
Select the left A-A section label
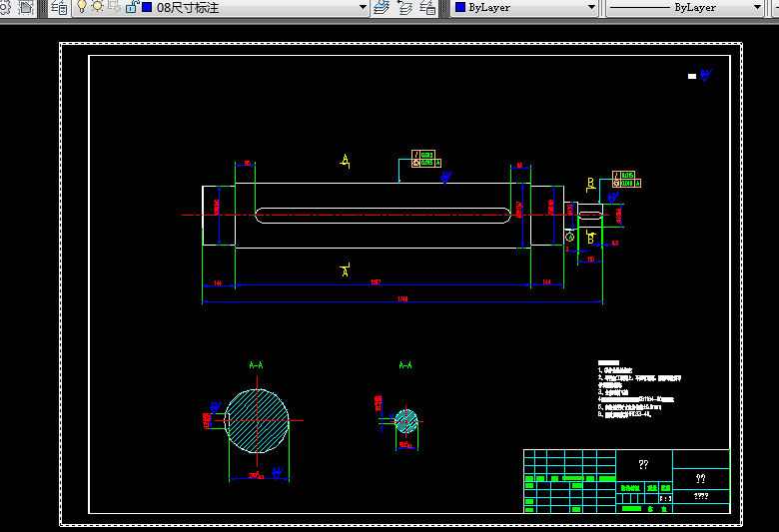(256, 365)
